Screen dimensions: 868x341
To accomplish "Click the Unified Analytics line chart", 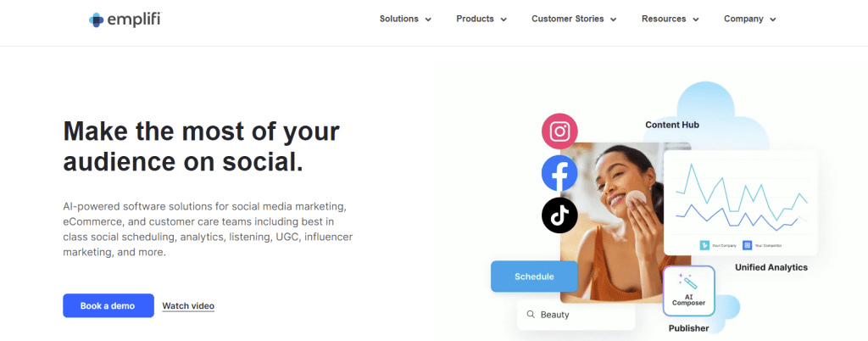I will pyautogui.click(x=741, y=199).
